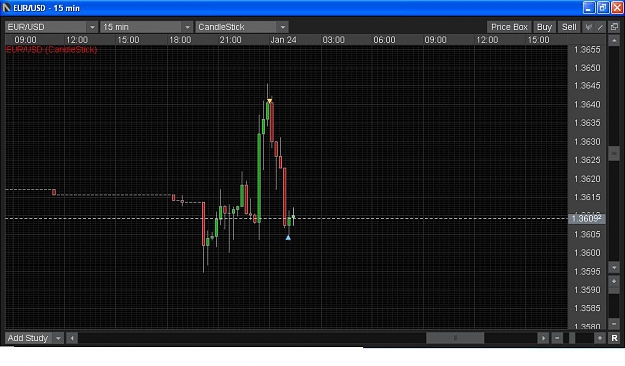The width and height of the screenshot is (625, 366).
Task: Expand the Add Study dropdown arrow
Action: pos(58,338)
